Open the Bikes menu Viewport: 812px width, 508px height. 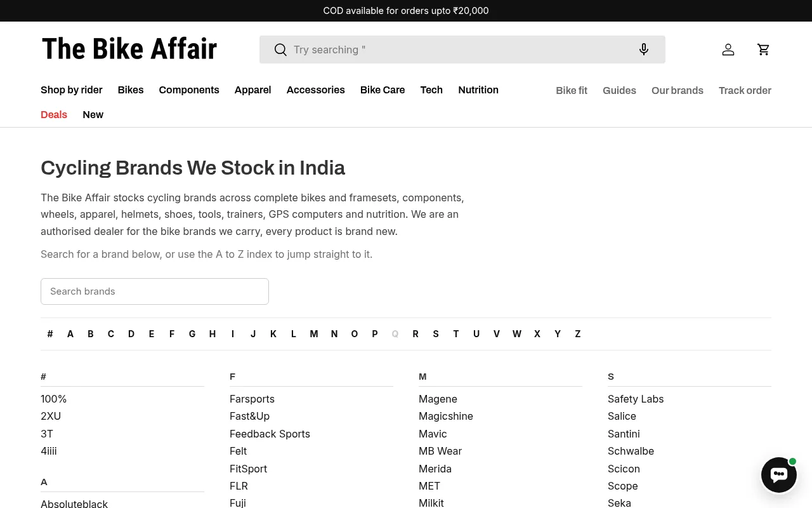pos(131,90)
